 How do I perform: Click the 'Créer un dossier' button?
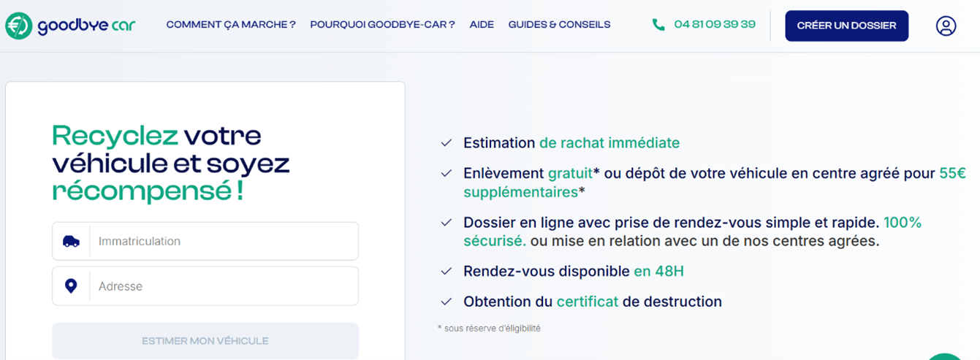[x=846, y=26]
